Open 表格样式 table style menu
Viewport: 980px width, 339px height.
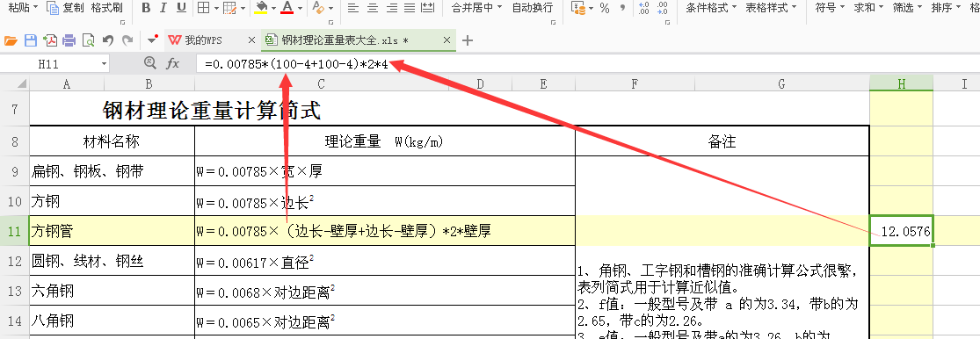[x=771, y=8]
